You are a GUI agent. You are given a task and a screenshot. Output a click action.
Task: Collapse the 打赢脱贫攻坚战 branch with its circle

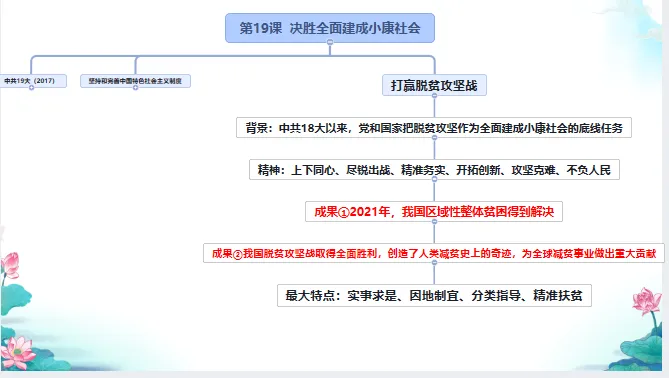click(434, 96)
